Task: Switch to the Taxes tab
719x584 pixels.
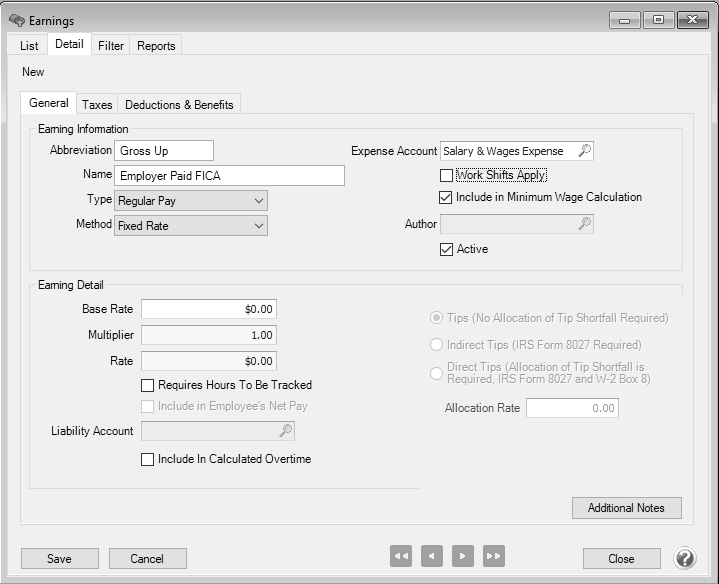Action: [97, 105]
